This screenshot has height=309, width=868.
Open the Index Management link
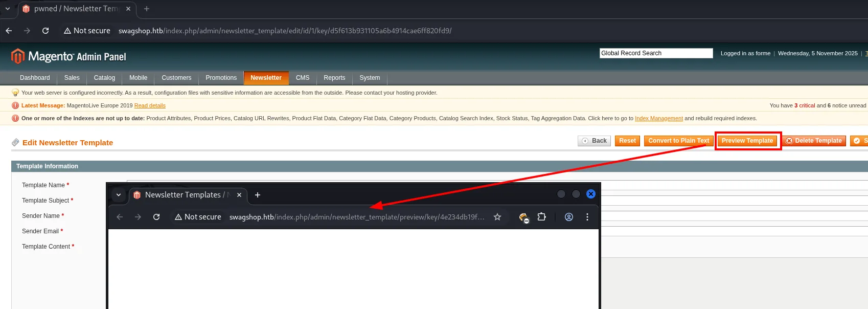[659, 118]
